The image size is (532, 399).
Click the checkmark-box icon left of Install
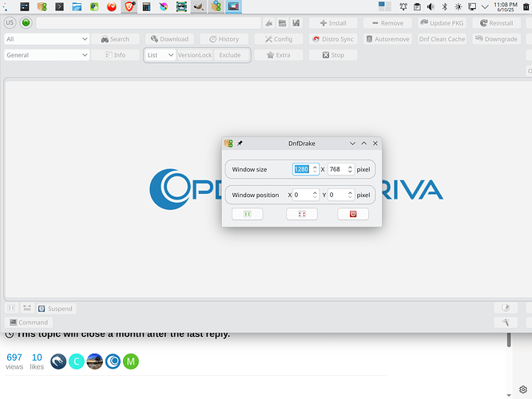tap(296, 23)
